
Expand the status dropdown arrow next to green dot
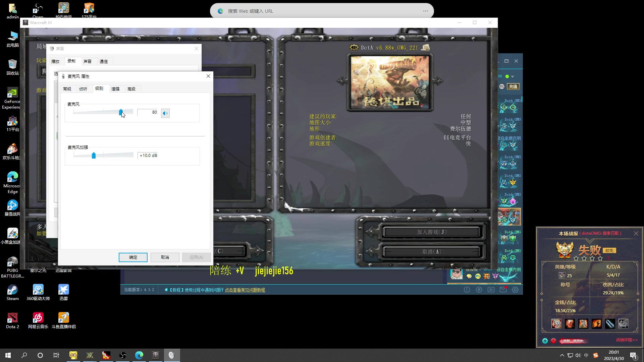[x=513, y=77]
